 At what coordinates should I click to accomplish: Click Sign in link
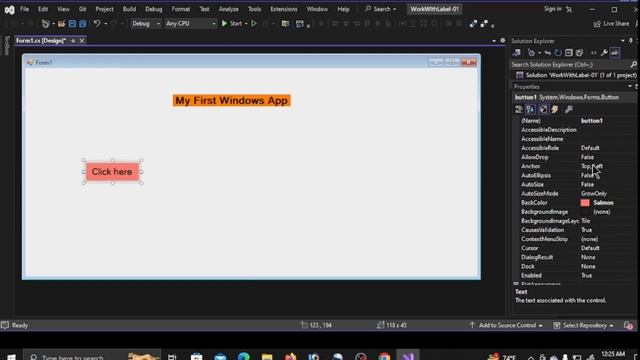click(x=552, y=9)
